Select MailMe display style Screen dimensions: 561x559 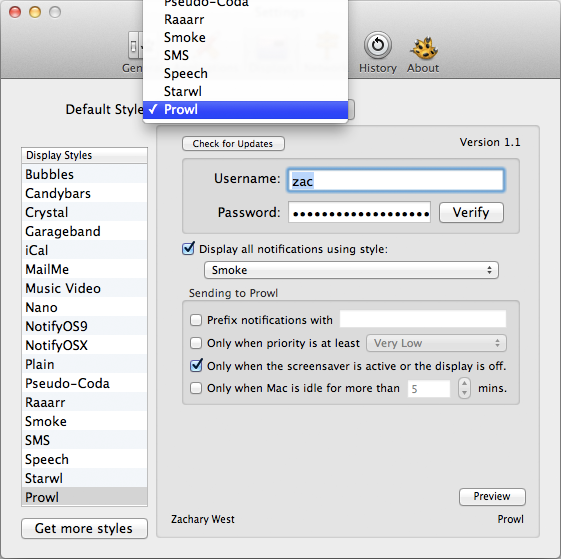pos(84,269)
